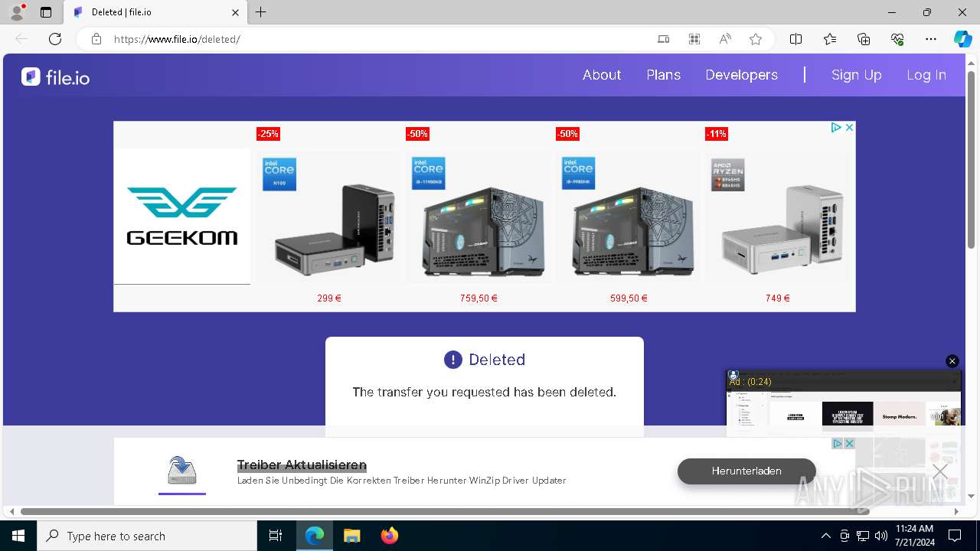Open the browser profile icon

click(x=17, y=12)
